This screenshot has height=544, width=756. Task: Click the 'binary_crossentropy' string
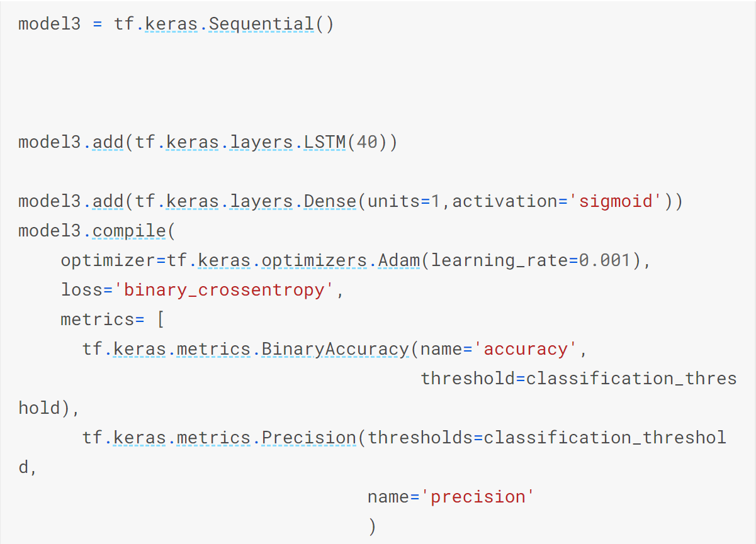pyautogui.click(x=224, y=290)
